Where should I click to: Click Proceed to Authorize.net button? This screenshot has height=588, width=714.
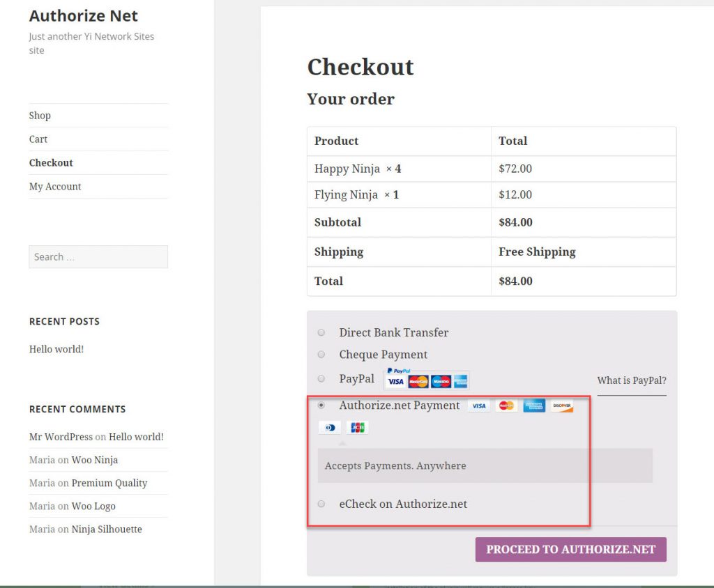[570, 549]
